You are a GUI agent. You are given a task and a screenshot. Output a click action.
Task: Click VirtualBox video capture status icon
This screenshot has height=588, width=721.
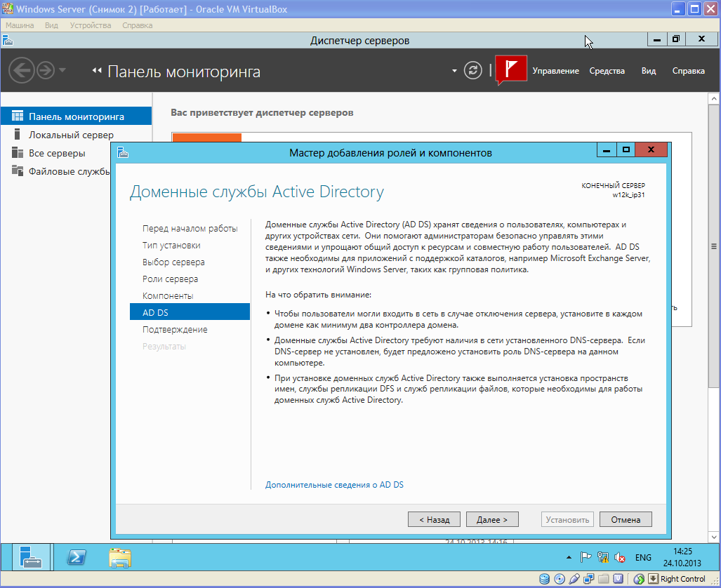pos(619,579)
